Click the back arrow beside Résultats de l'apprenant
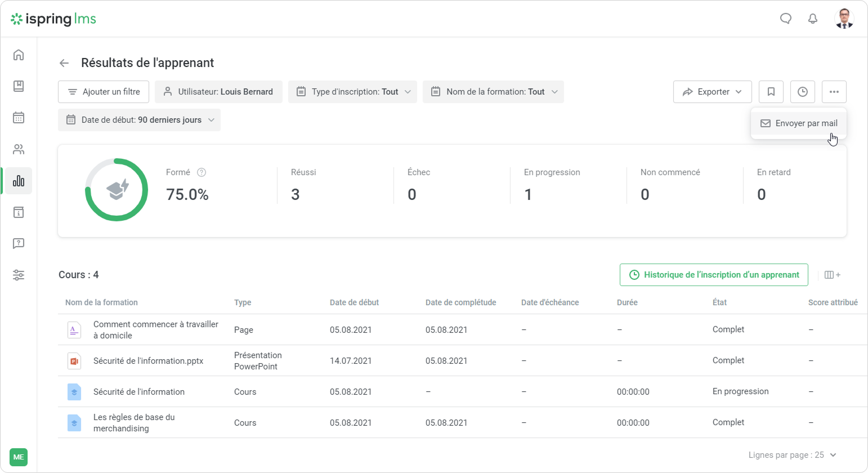Image resolution: width=868 pixels, height=473 pixels. [x=64, y=63]
